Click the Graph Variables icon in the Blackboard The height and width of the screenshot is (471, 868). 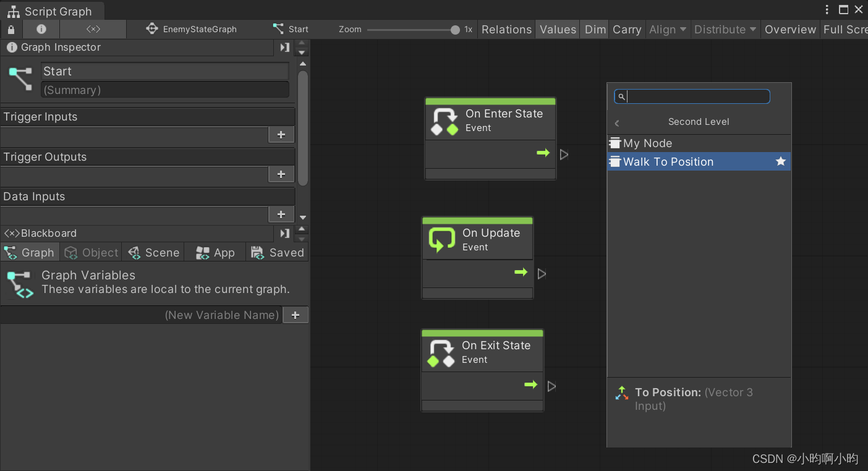(20, 282)
